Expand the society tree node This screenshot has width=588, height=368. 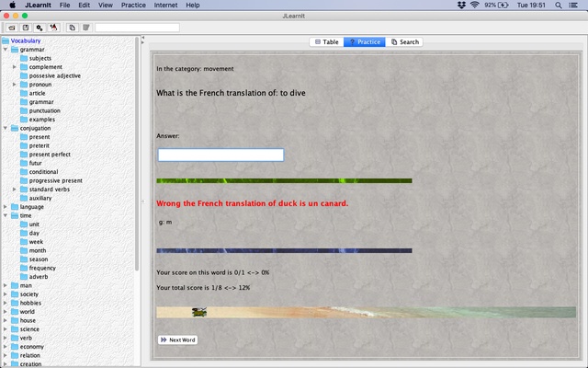click(6, 294)
